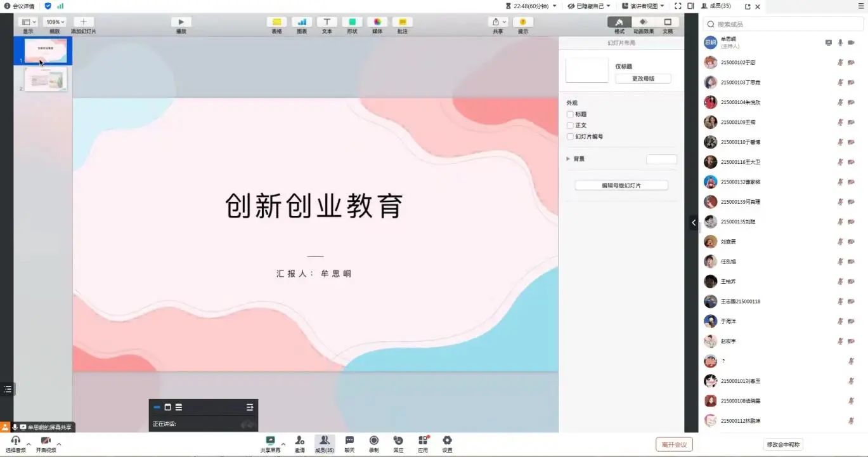
Task: Switch to the 文稿 tab
Action: [668, 22]
